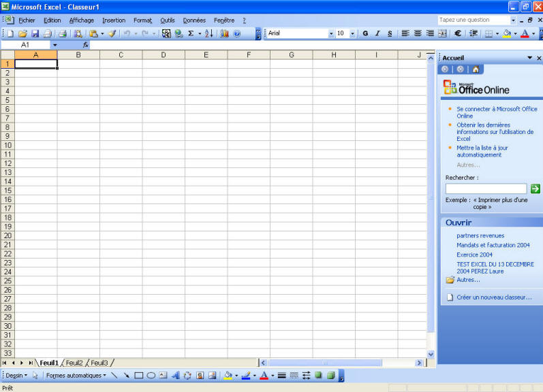Click the AutoSum sigma icon
543x392 pixels.
click(191, 33)
